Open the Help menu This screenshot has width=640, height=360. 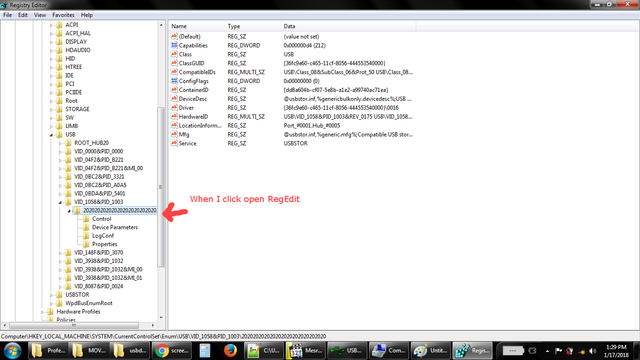[87, 15]
